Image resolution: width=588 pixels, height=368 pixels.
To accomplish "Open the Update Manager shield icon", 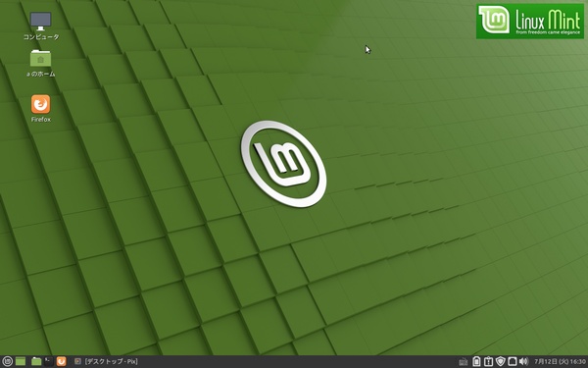I will click(x=500, y=361).
